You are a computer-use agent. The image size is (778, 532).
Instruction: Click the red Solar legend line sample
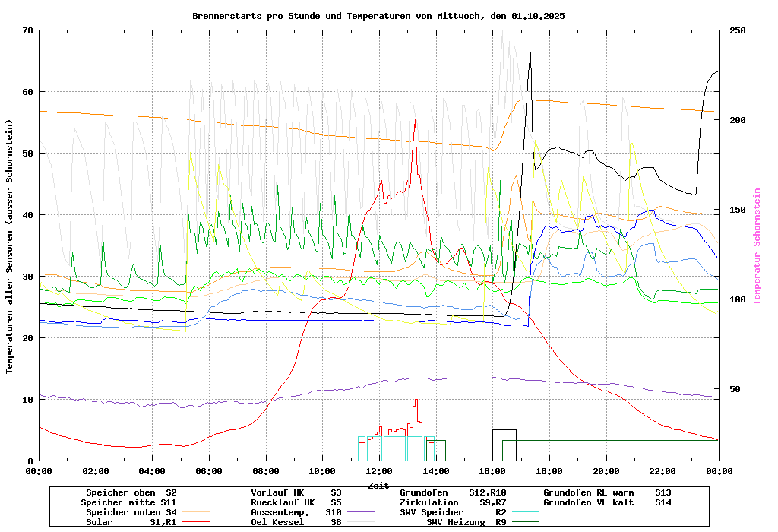pyautogui.click(x=195, y=522)
